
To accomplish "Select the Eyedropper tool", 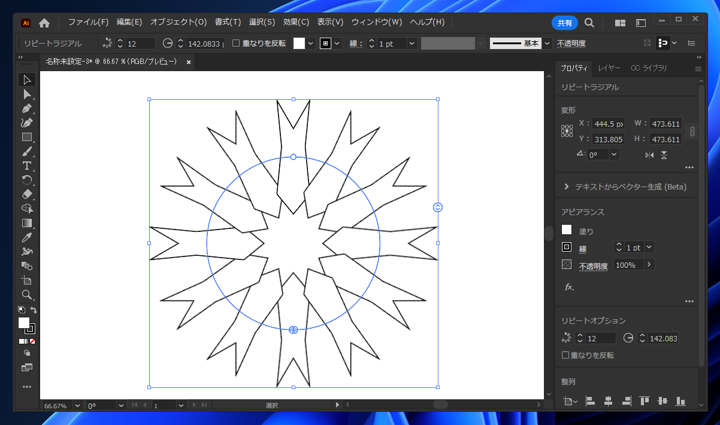I will coord(27,237).
